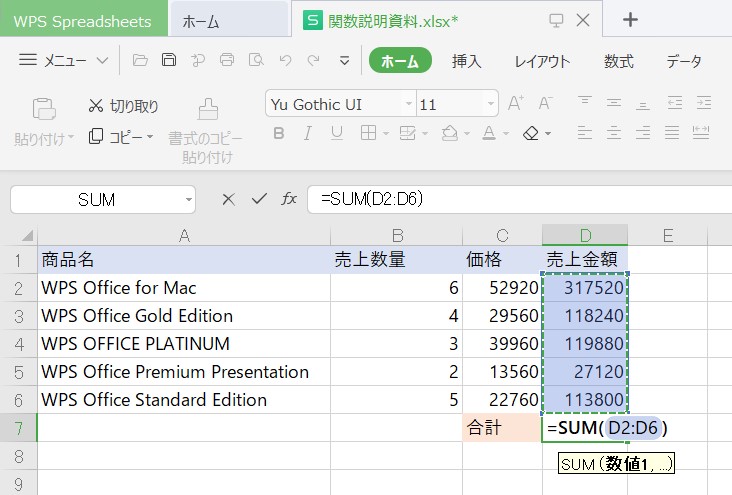Click the Paste clipboard icon
Viewport: 732px width, 495px height.
(44, 109)
